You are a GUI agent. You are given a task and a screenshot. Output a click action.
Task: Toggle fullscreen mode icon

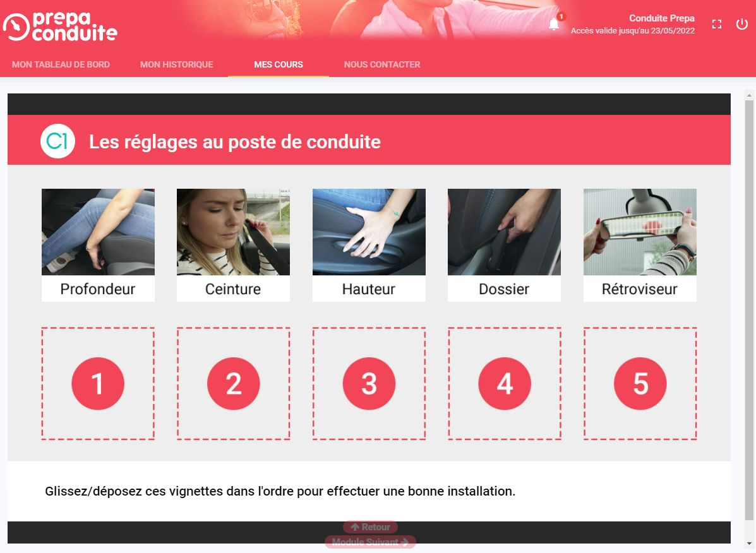point(716,24)
